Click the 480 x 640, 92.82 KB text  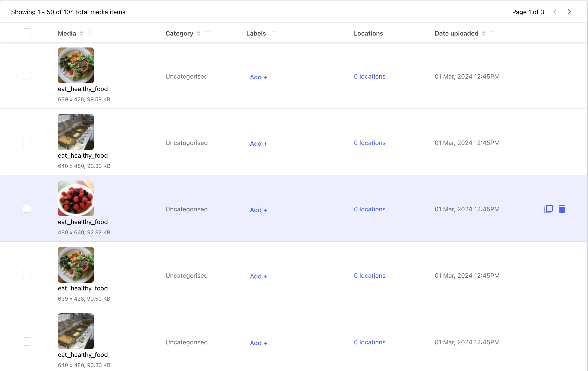[84, 232]
